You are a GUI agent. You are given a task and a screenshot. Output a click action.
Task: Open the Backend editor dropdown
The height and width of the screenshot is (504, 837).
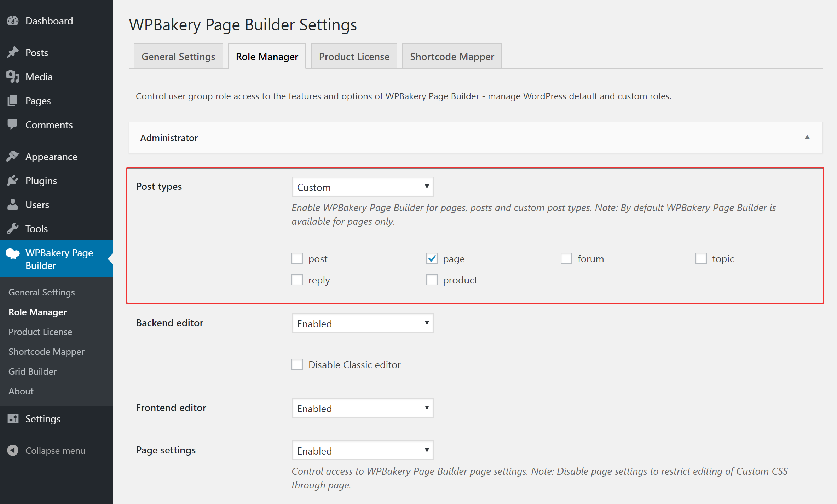coord(363,323)
